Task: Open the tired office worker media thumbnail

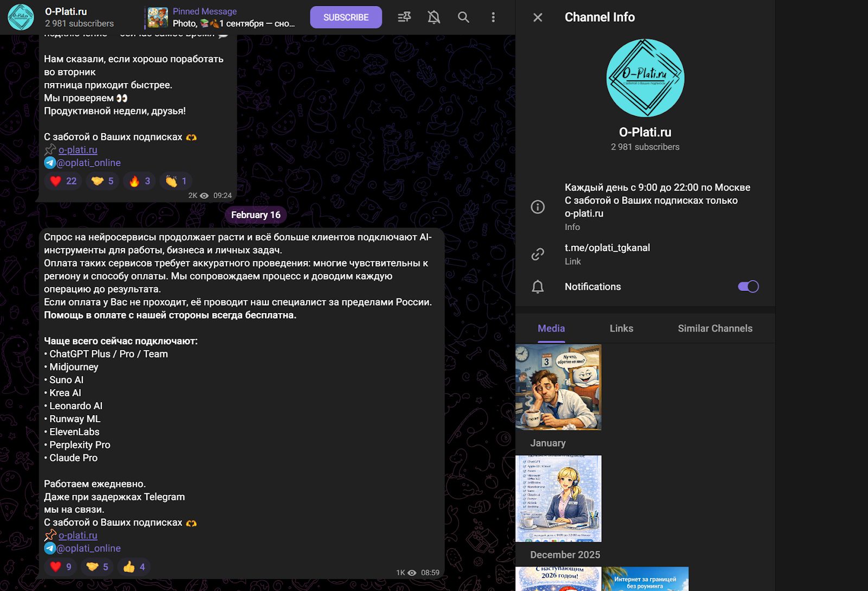Action: [558, 387]
